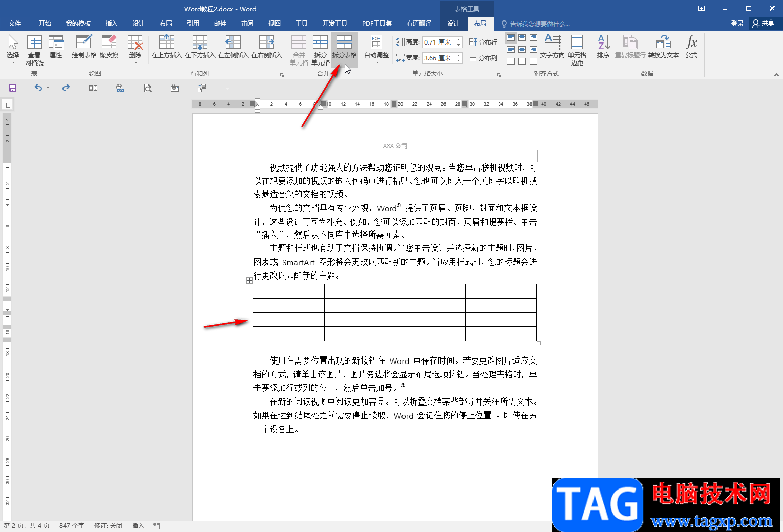The height and width of the screenshot is (532, 783).
Task: Decrease column width with the down stepper
Action: click(x=459, y=61)
